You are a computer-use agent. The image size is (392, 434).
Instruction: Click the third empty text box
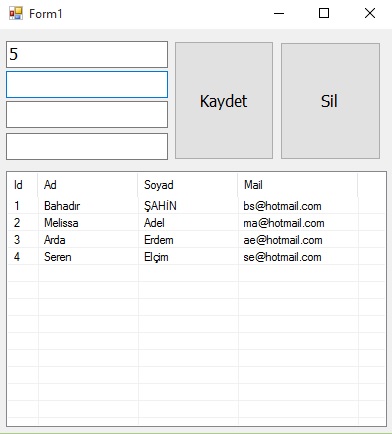(x=87, y=114)
